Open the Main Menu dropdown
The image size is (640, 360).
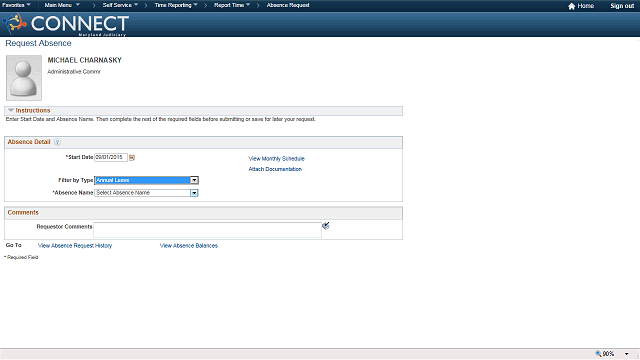pos(62,5)
